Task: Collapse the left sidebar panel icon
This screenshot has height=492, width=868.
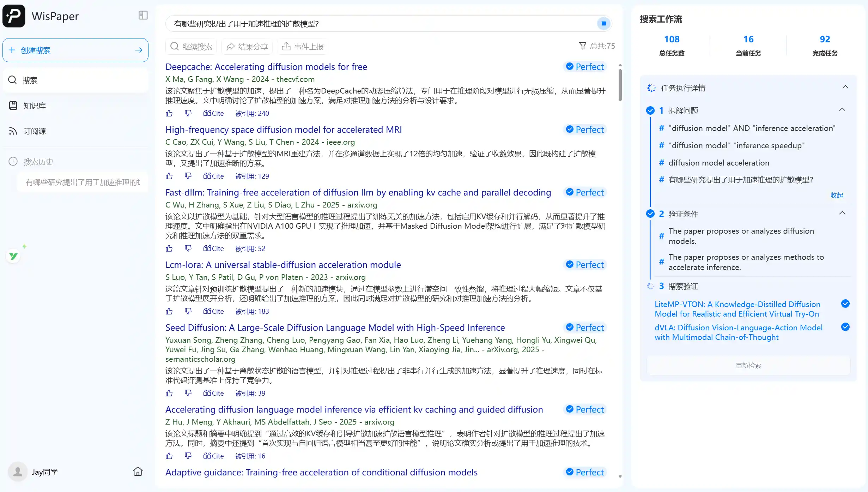Action: (x=143, y=16)
